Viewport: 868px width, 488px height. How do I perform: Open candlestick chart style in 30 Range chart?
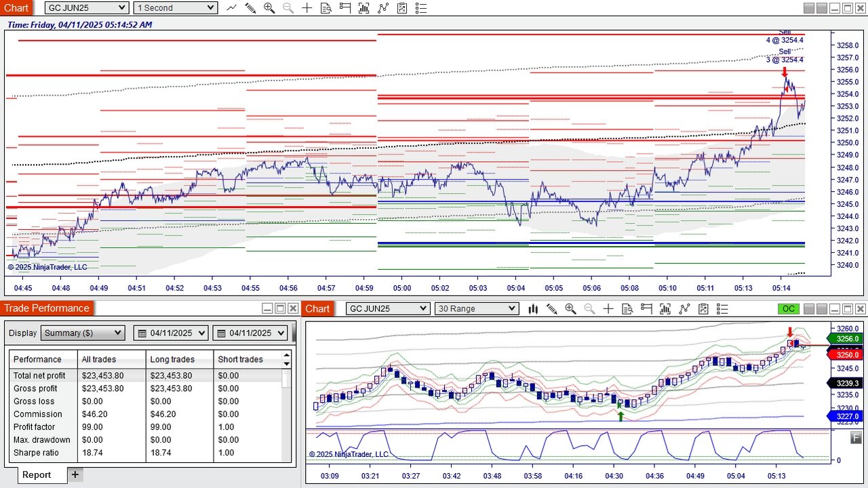pos(533,308)
